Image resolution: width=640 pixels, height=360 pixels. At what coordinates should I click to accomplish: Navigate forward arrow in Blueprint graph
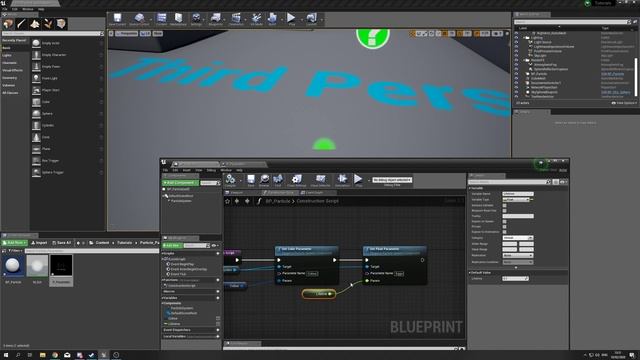(247, 201)
